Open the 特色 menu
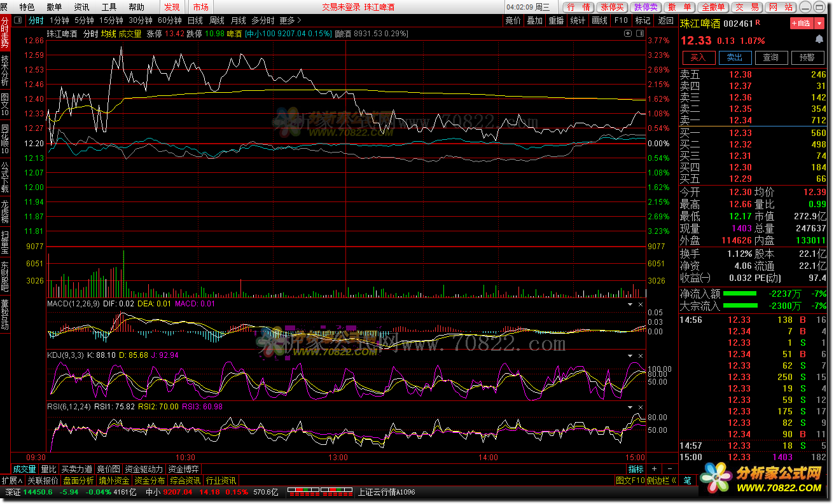The image size is (834, 504). pyautogui.click(x=27, y=7)
